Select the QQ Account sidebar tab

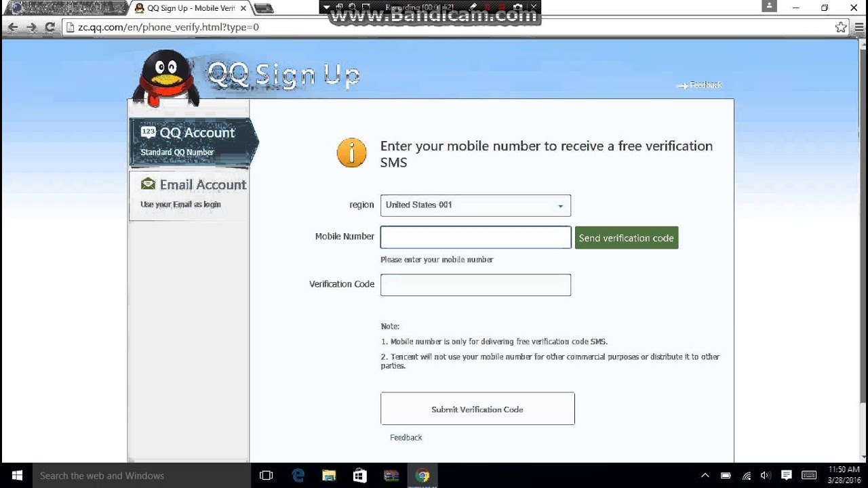(193, 142)
